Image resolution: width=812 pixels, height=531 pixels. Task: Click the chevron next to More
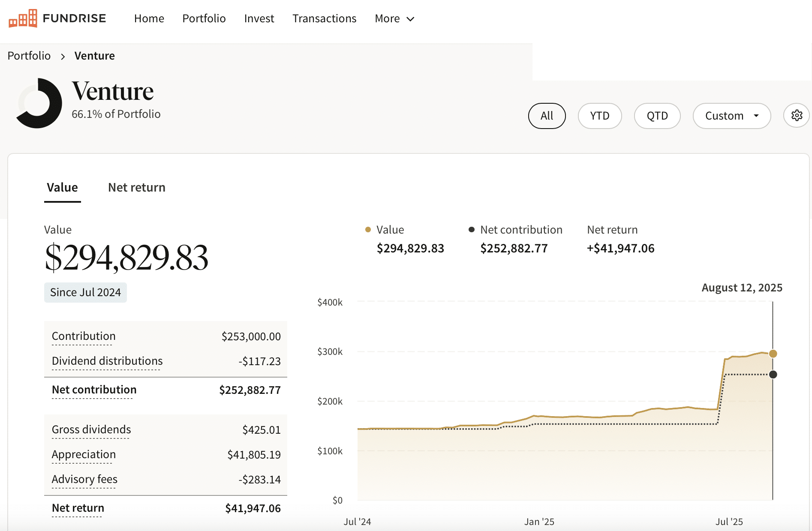[410, 19]
